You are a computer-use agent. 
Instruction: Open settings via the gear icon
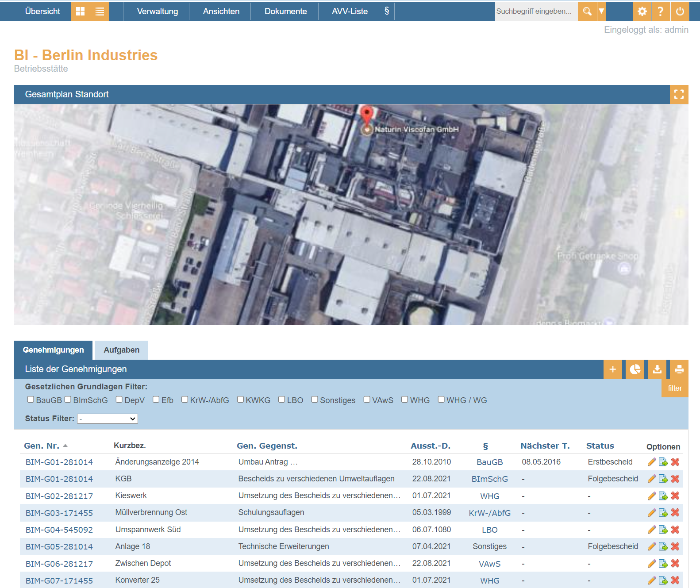coord(642,12)
